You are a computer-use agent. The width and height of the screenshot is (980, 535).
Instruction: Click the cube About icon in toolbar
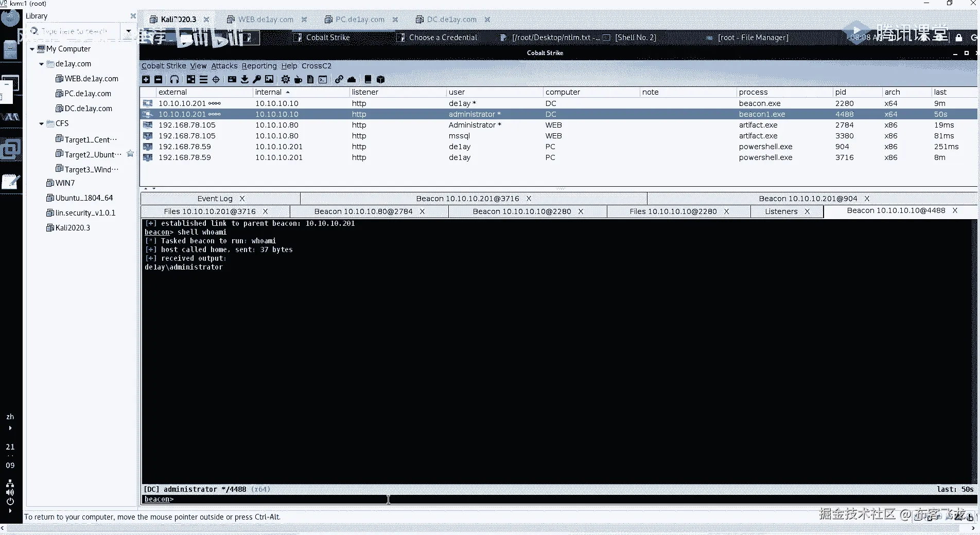point(381,79)
